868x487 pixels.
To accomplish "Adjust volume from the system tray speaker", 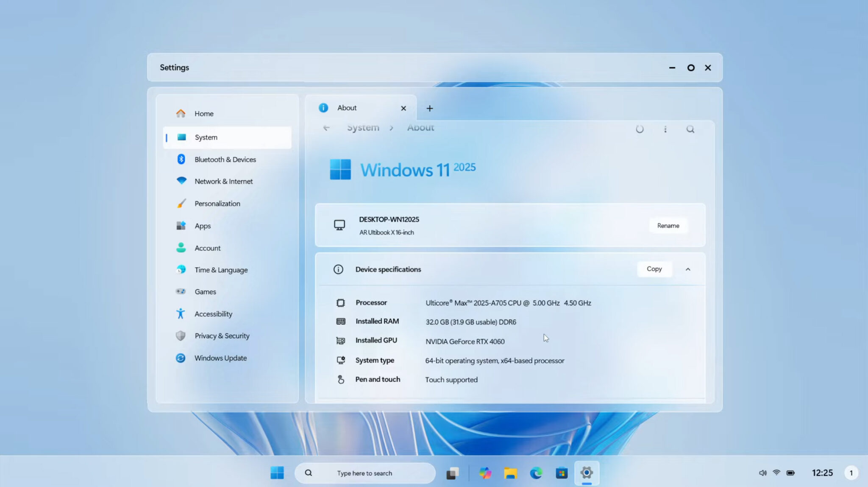I will pyautogui.click(x=763, y=472).
